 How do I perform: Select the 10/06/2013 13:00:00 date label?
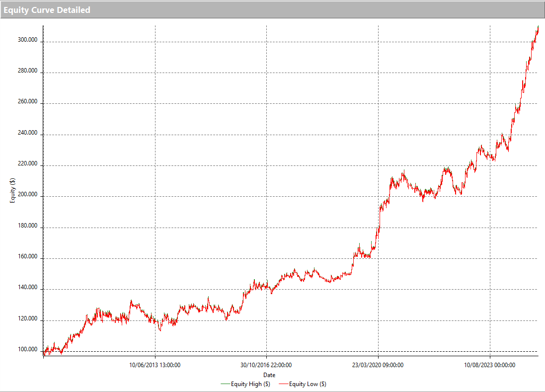tap(154, 365)
